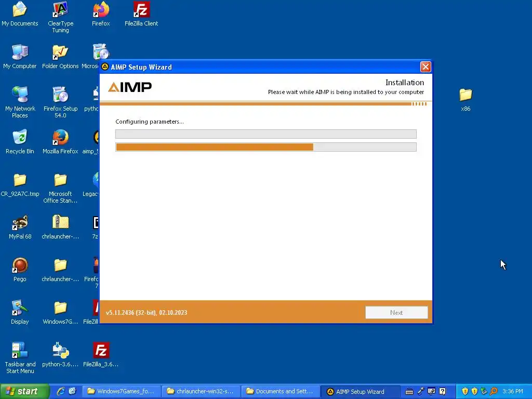Click the "Configuring parameters..." status text
532x399 pixels.
[x=149, y=122]
